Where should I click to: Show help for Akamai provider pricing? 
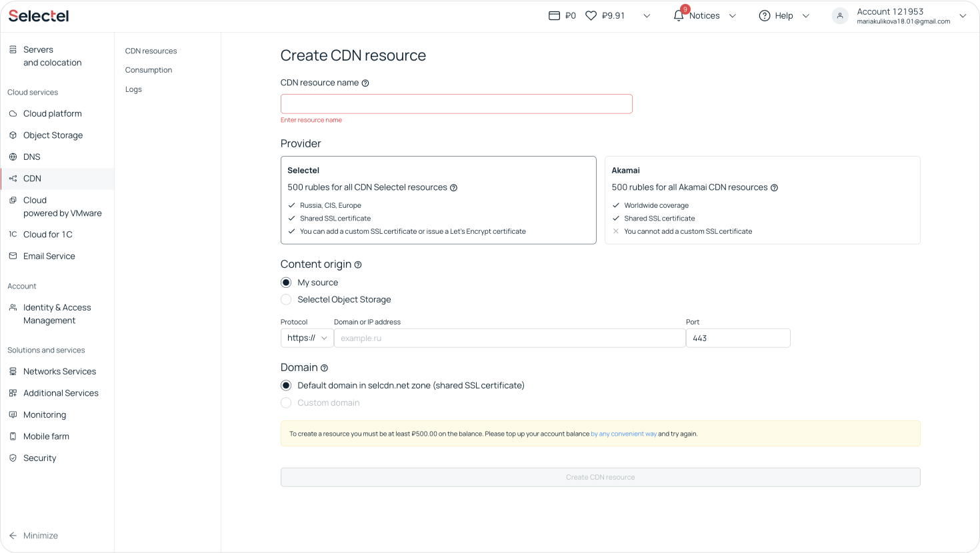pyautogui.click(x=774, y=188)
